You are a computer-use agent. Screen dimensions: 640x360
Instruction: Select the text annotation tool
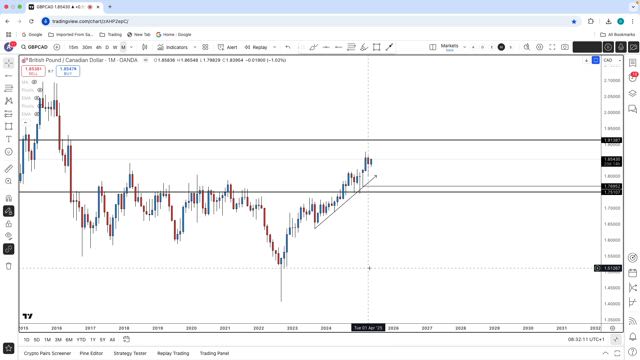coord(8,139)
